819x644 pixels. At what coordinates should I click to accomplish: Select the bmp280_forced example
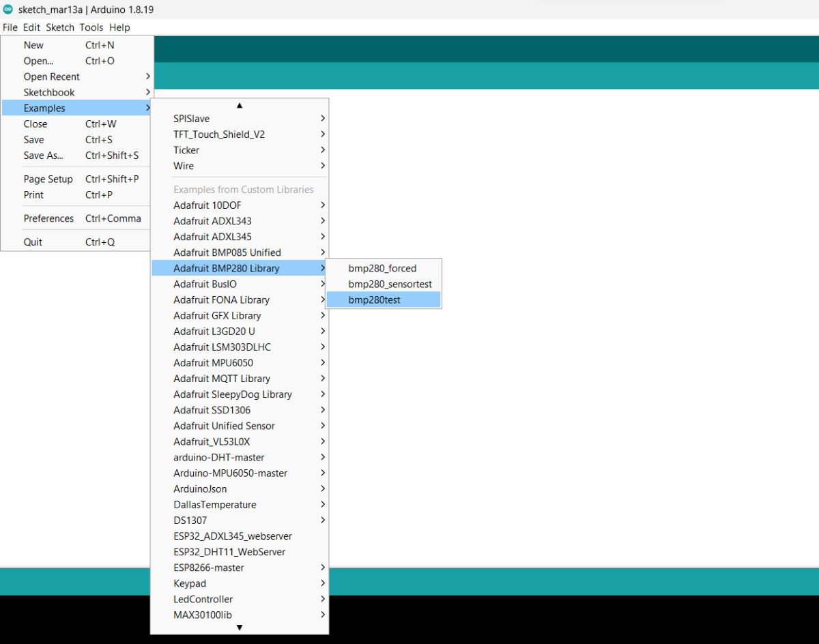pos(382,268)
